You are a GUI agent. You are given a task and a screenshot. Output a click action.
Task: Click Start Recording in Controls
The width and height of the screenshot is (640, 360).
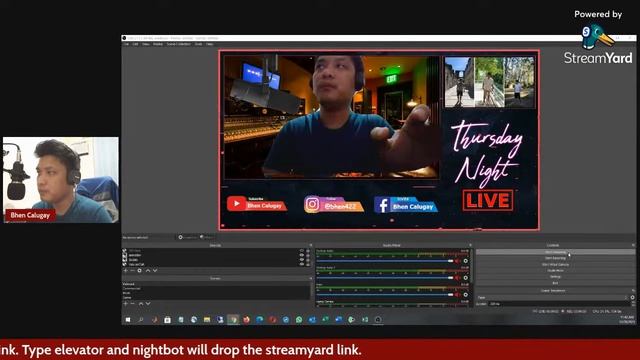pos(556,258)
